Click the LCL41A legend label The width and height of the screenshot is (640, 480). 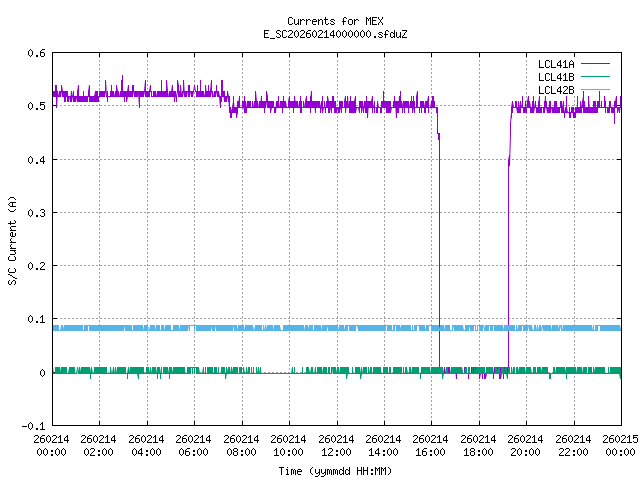555,64
